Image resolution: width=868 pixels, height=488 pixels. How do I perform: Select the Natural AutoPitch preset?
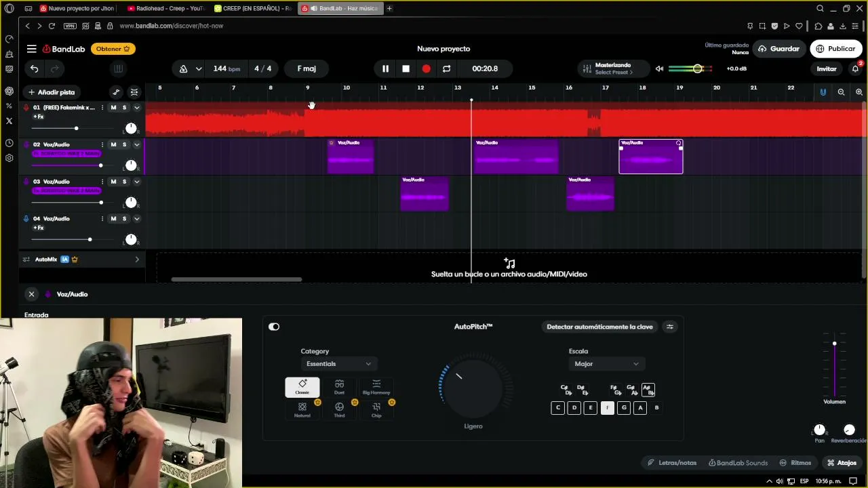302,410
